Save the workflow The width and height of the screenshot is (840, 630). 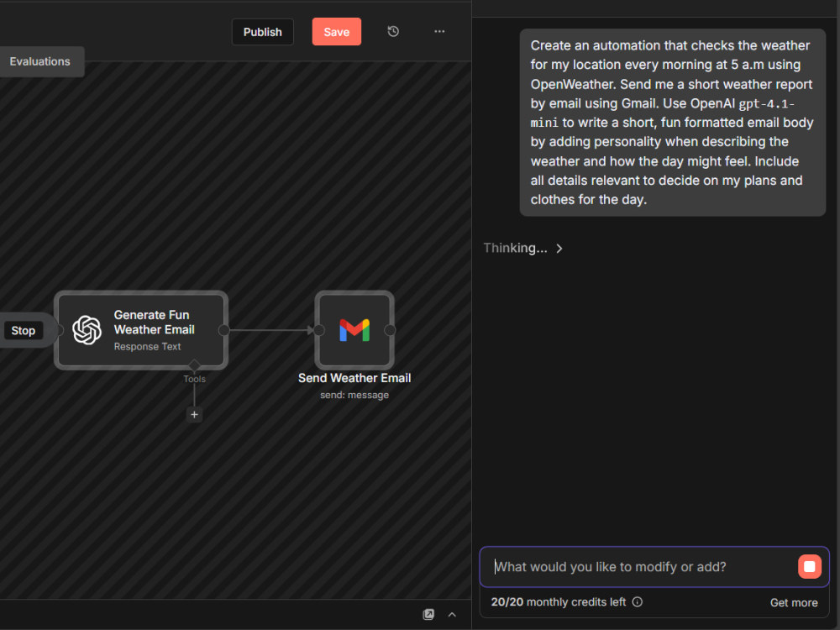[x=337, y=32]
